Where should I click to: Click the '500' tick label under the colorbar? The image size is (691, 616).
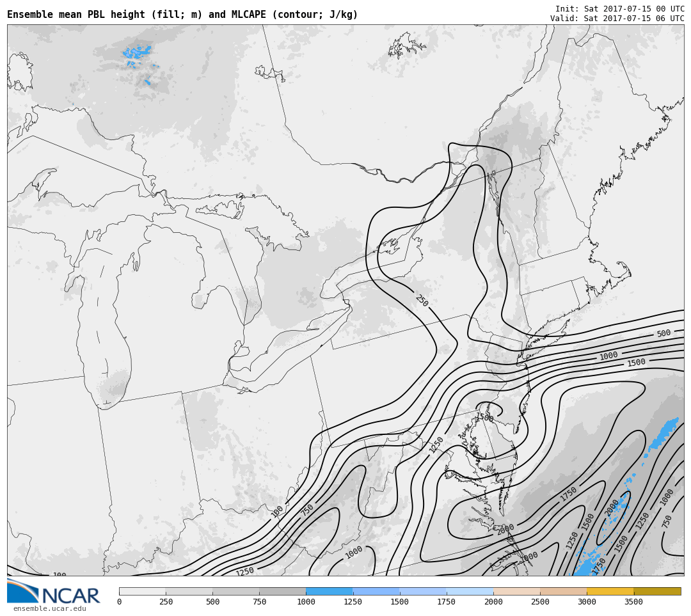[x=212, y=602]
